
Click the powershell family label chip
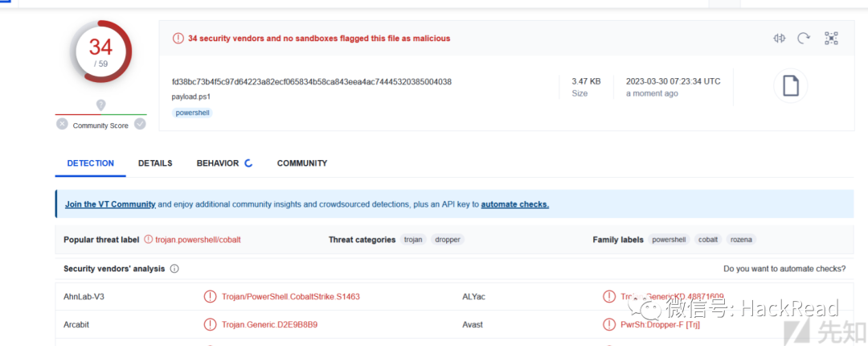coord(669,240)
